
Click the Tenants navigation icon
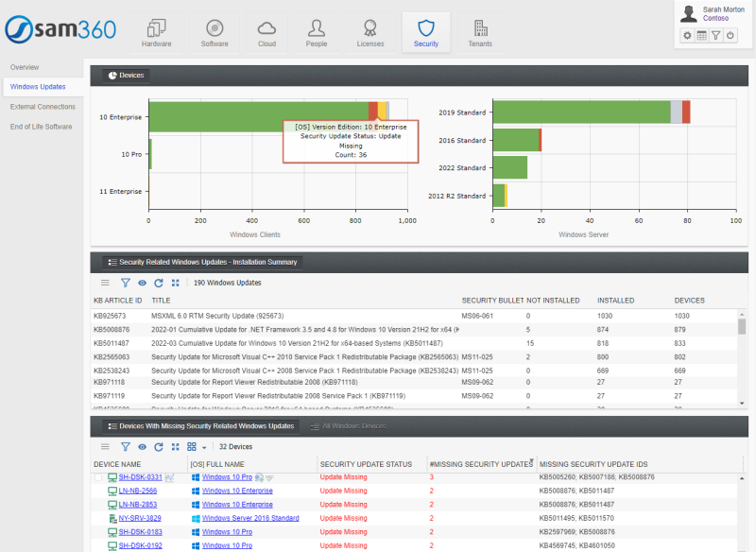coord(482,31)
